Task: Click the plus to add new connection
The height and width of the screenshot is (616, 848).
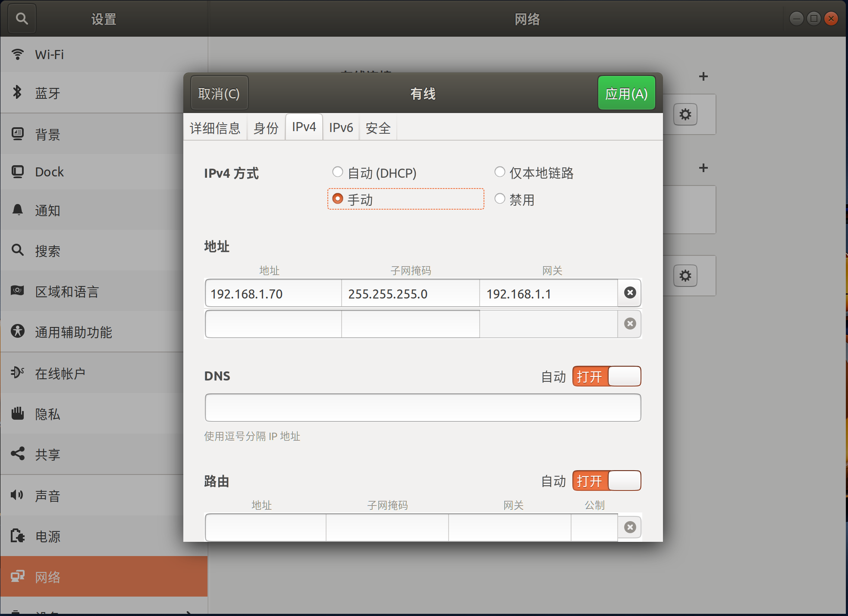Action: pyautogui.click(x=703, y=76)
